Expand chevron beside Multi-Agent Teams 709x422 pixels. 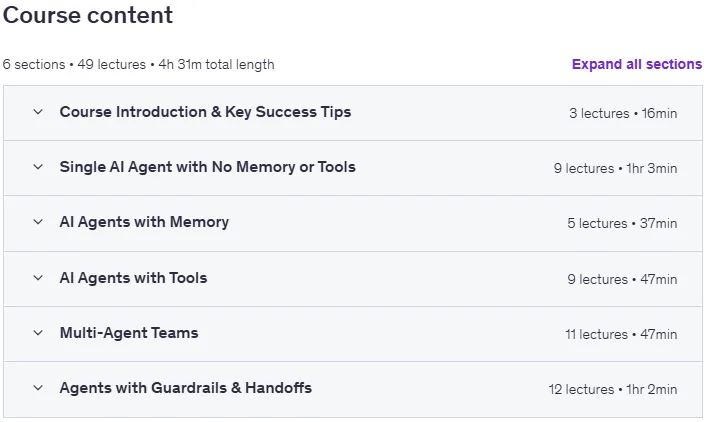(x=38, y=333)
